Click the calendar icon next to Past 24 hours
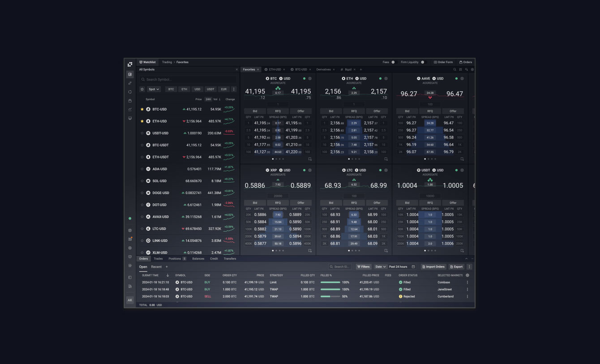Viewport: 600px width, 364px height. [414, 267]
